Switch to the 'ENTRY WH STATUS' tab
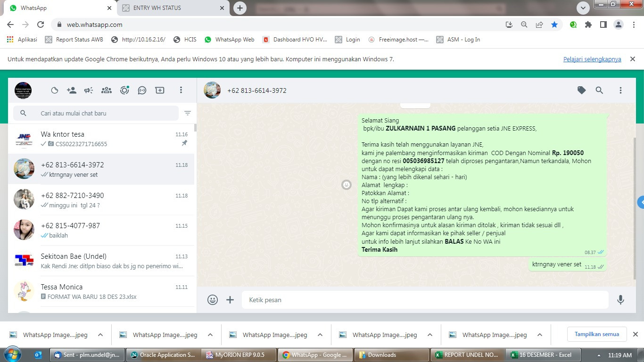 click(x=173, y=8)
